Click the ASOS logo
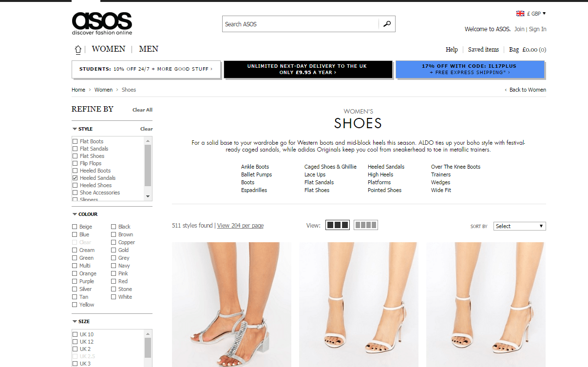Viewport: 588px width, 367px height. pyautogui.click(x=102, y=23)
